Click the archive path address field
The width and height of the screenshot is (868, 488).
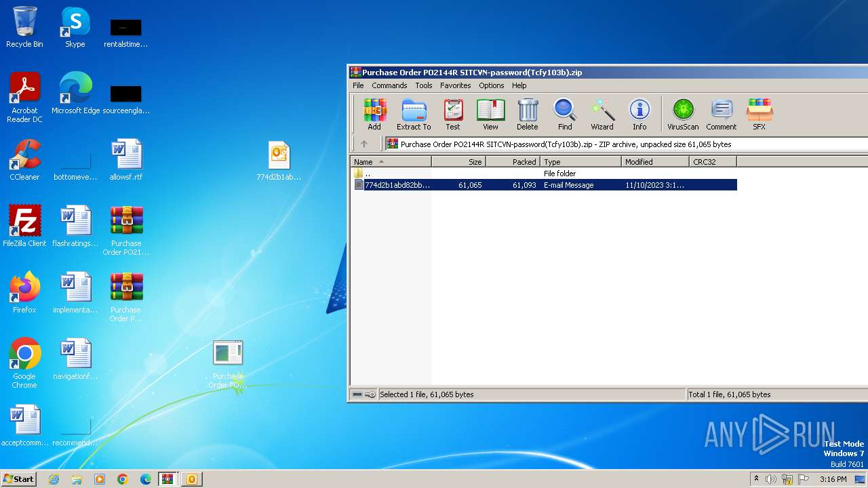(x=627, y=144)
